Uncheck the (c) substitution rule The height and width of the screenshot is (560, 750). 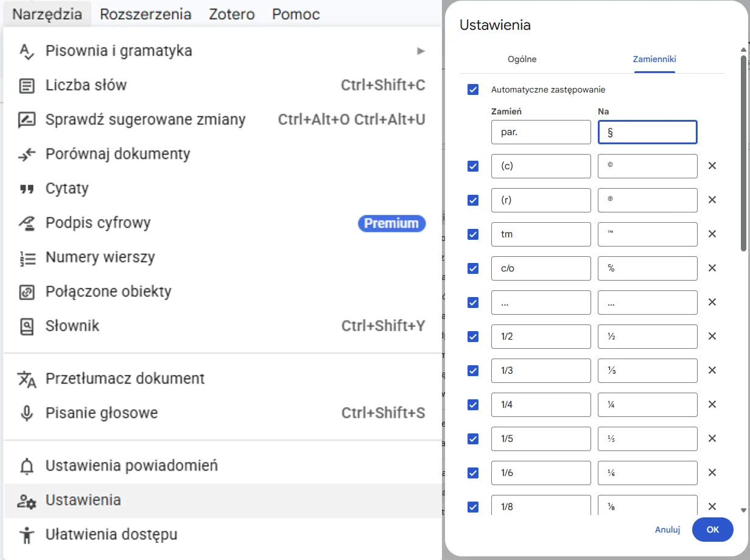pos(473,166)
